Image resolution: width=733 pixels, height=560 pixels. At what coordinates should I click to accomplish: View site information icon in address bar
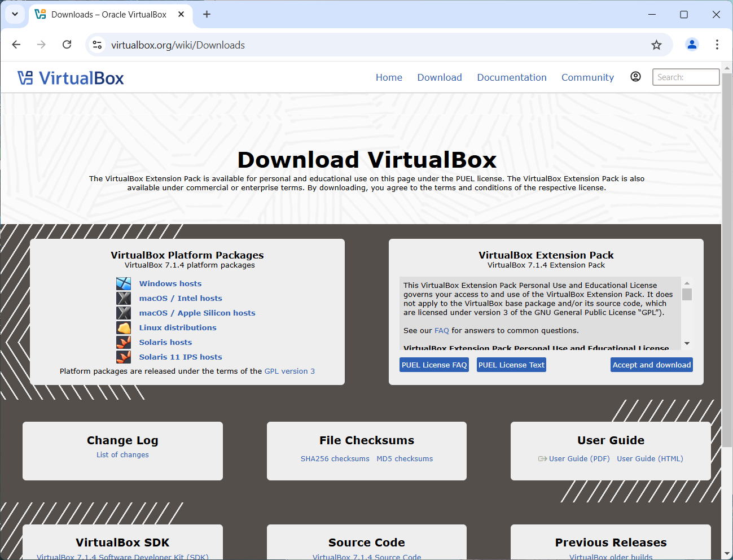point(98,45)
